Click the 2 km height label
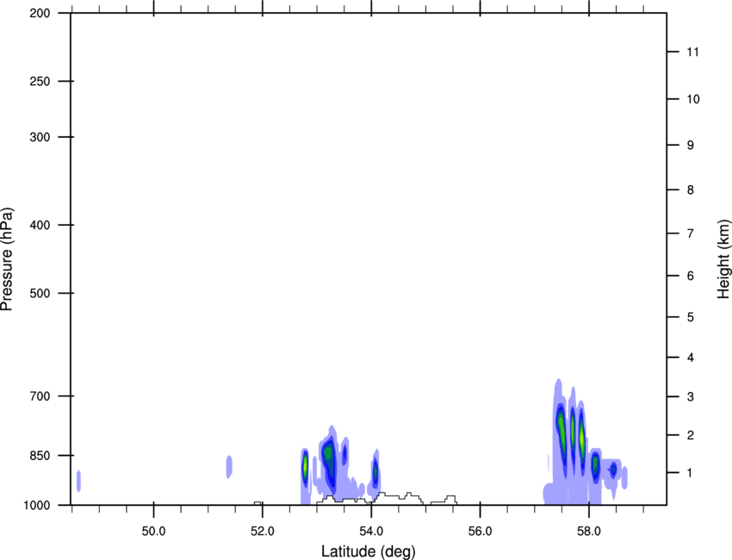 click(x=691, y=435)
